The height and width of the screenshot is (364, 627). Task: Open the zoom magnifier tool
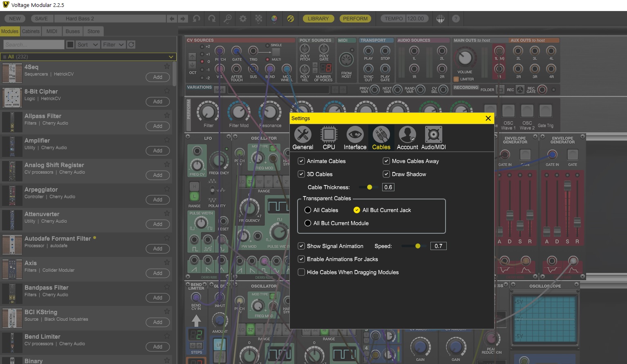click(x=228, y=19)
